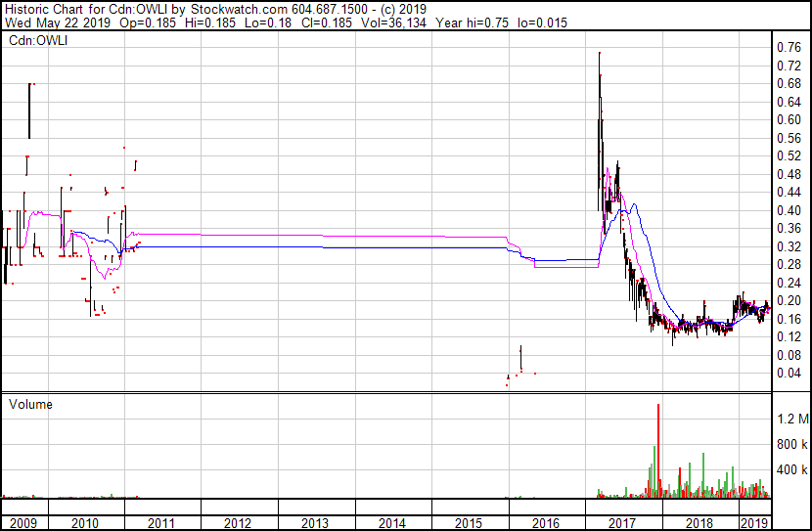Click the tallest red volume bar
The height and width of the screenshot is (531, 812).
click(x=658, y=450)
